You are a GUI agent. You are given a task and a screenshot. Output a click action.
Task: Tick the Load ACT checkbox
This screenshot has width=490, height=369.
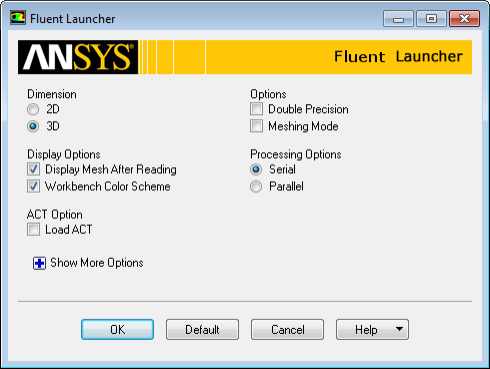(x=33, y=230)
